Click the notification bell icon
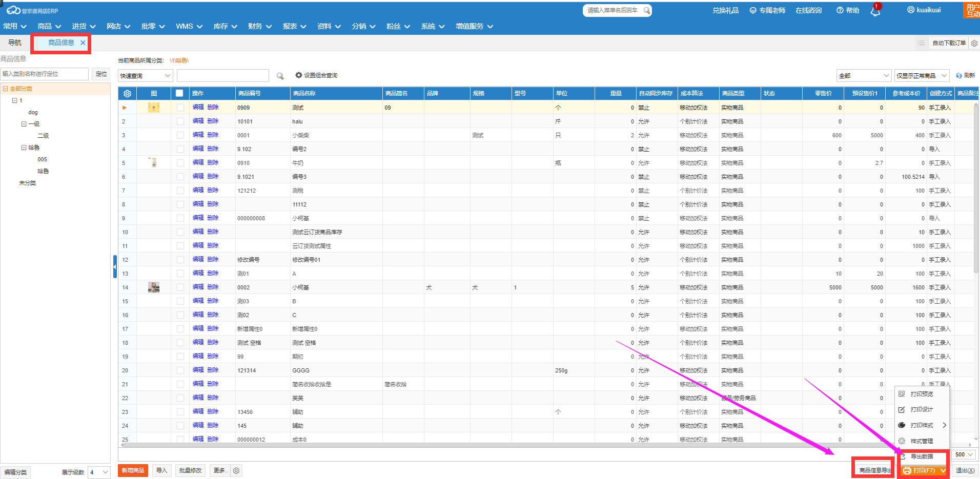The height and width of the screenshot is (479, 980). (x=875, y=11)
